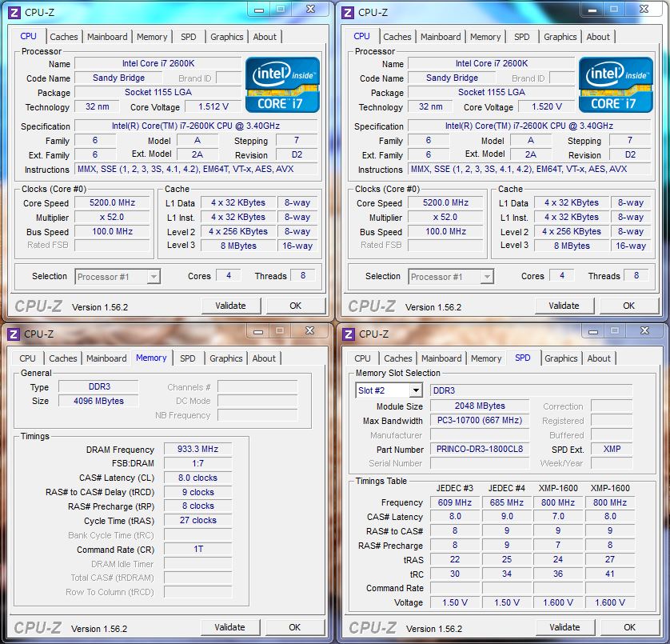Click the CAS# Latency value 8.0 clocks
This screenshot has width=670, height=644.
point(197,478)
